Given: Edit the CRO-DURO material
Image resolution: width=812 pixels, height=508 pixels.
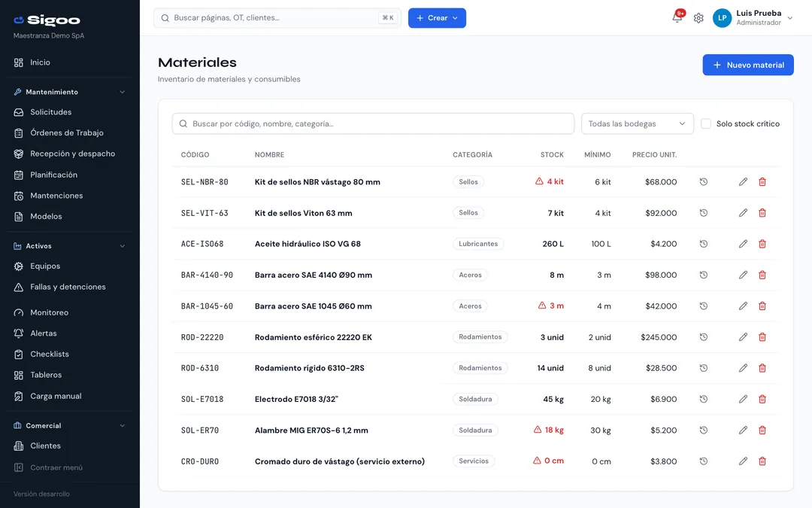Looking at the screenshot, I should point(743,461).
